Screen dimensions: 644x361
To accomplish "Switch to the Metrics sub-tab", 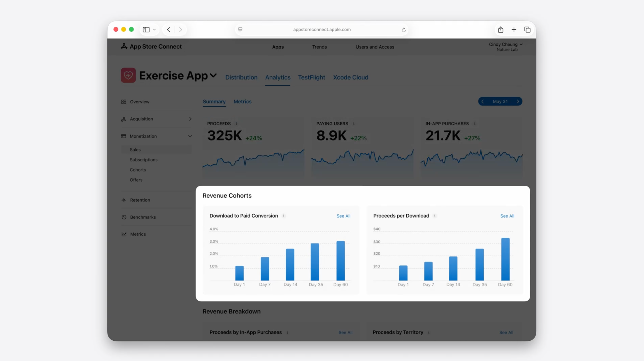I will pos(242,102).
